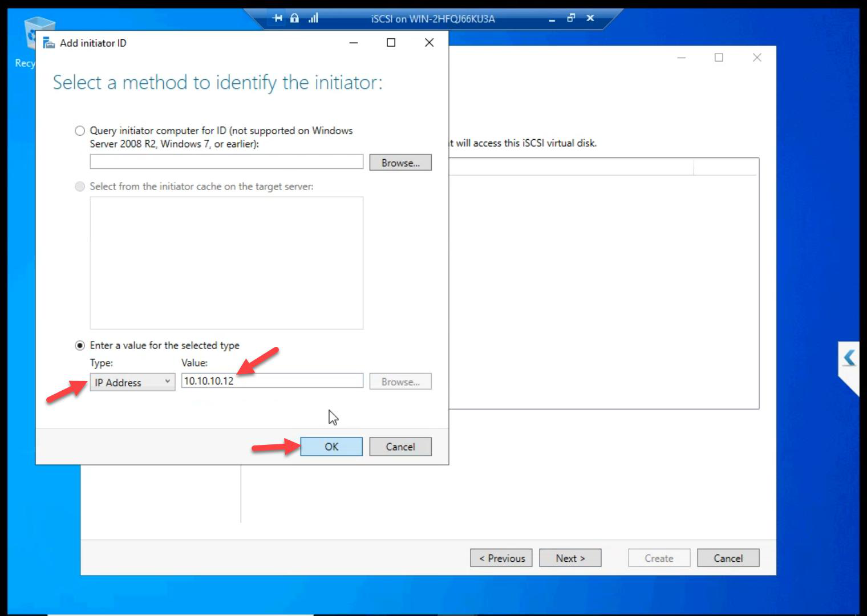Click the 'Select a method to identify' heading
Image resolution: width=867 pixels, height=616 pixels.
pos(217,83)
